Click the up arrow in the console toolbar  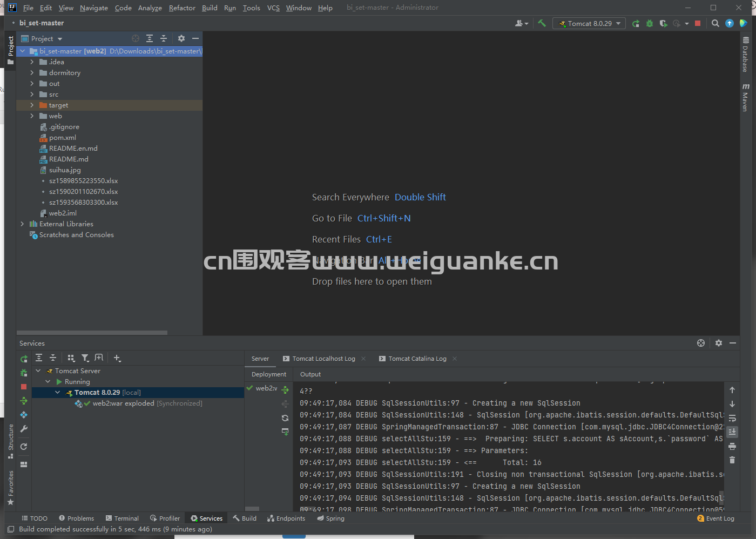click(732, 390)
